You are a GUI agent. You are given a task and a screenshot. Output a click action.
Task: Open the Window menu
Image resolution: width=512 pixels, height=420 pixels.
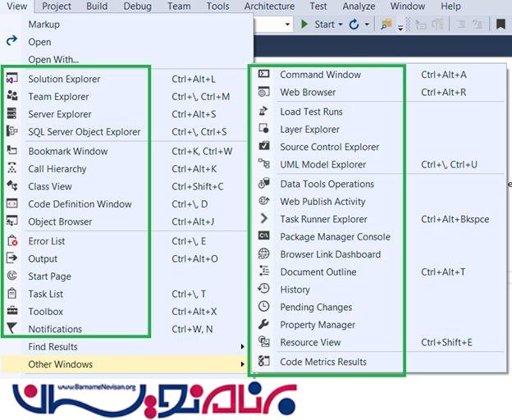point(408,7)
